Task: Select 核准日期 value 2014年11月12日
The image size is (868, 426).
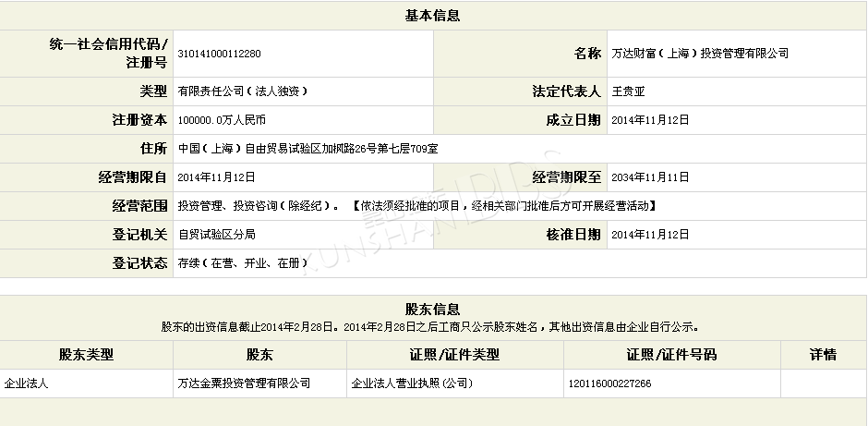Action: pyautogui.click(x=650, y=235)
